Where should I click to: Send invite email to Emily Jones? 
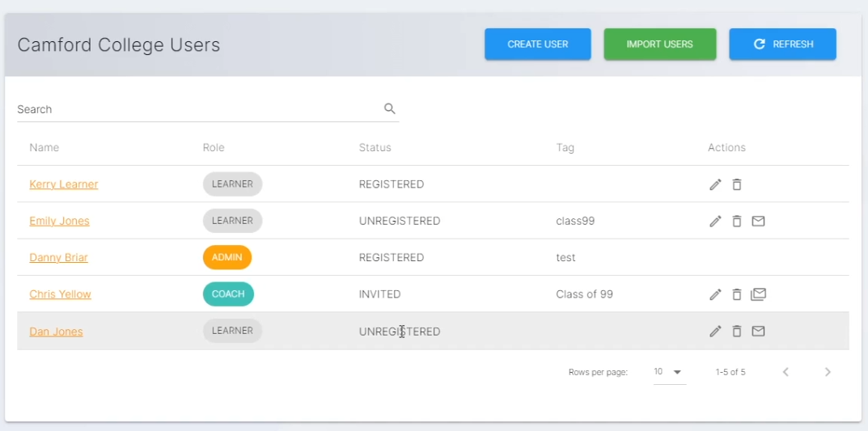(x=758, y=221)
